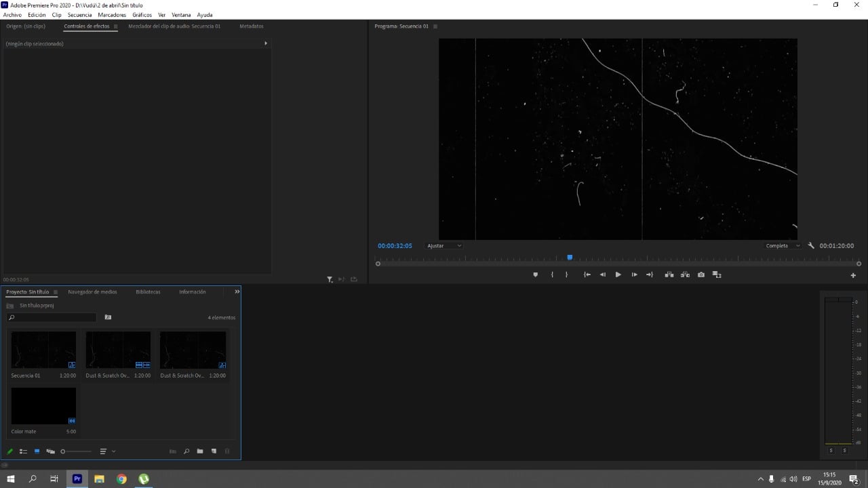Open the Completa resolution dropdown
The height and width of the screenshot is (488, 868).
tap(781, 245)
